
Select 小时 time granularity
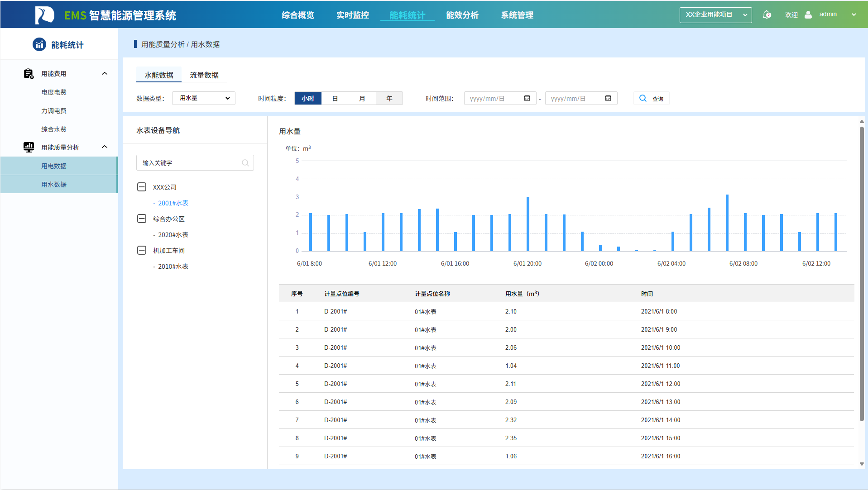[308, 98]
